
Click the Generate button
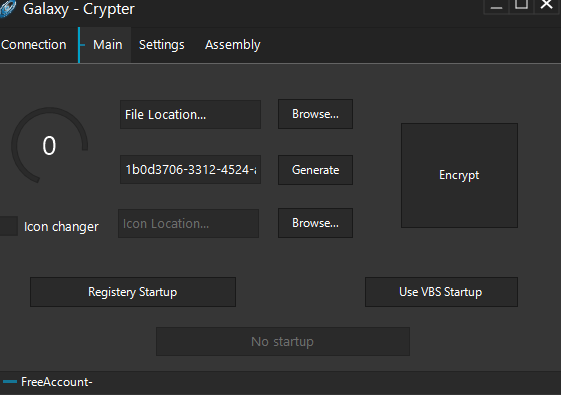coord(315,170)
